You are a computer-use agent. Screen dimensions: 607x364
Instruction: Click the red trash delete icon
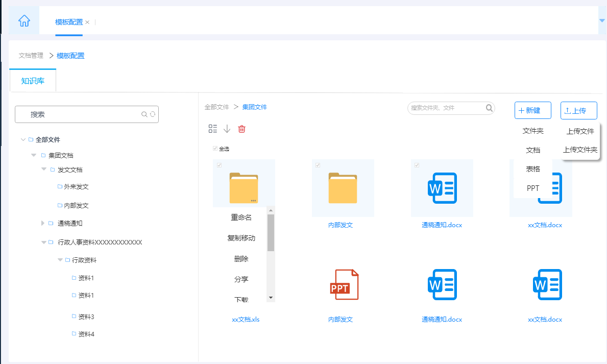point(241,129)
